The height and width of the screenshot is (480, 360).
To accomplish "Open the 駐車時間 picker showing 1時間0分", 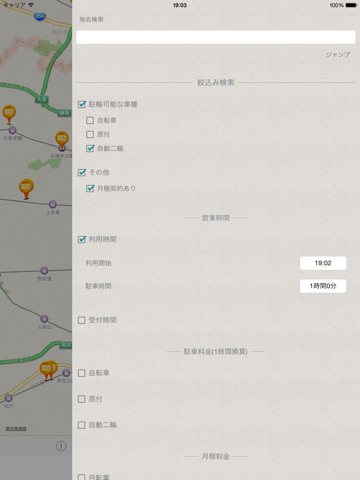I will pos(323,286).
